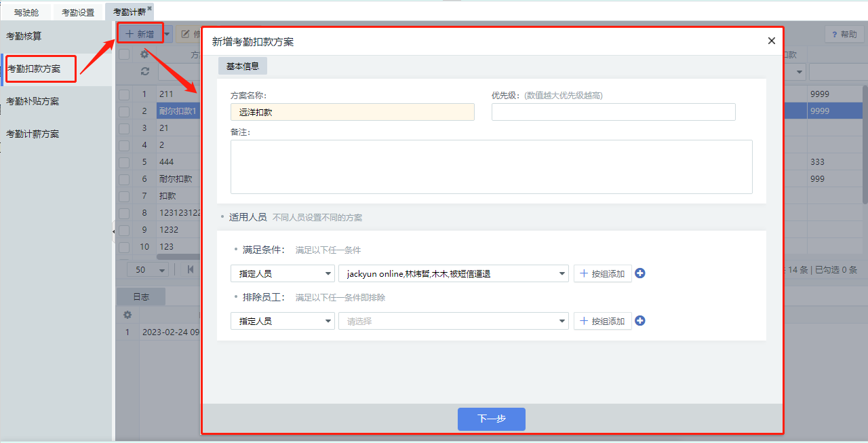This screenshot has width=868, height=443.
Task: Click blue plus icon in 排除员工 row
Action: pyautogui.click(x=639, y=321)
